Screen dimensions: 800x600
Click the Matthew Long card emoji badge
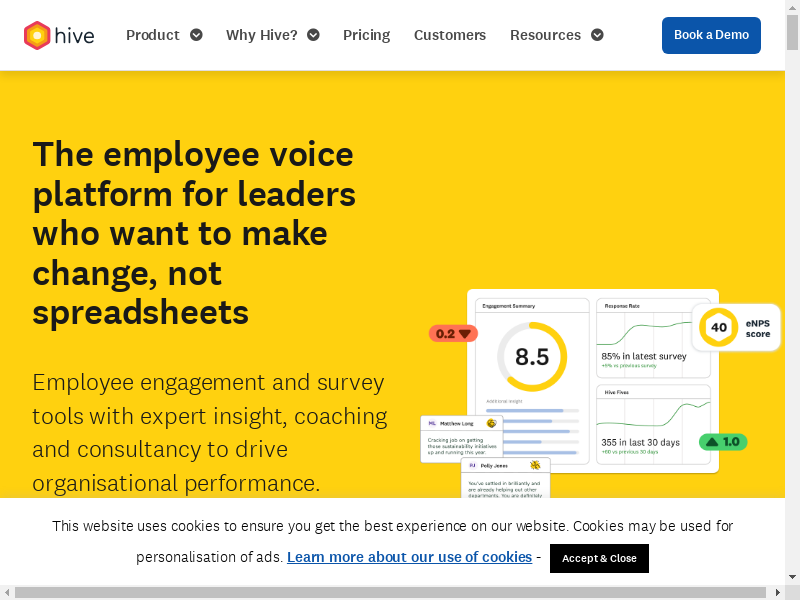[491, 424]
